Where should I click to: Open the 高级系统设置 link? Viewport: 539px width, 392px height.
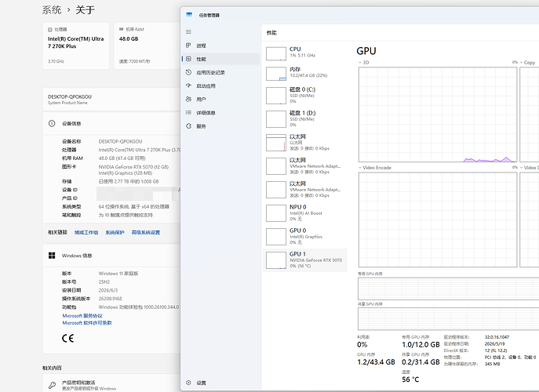(145, 233)
